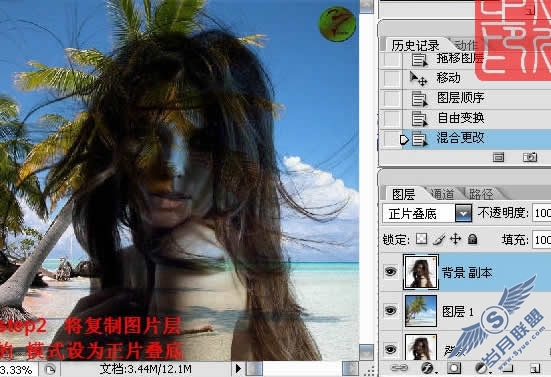Set history brush source for 移动

391,79
